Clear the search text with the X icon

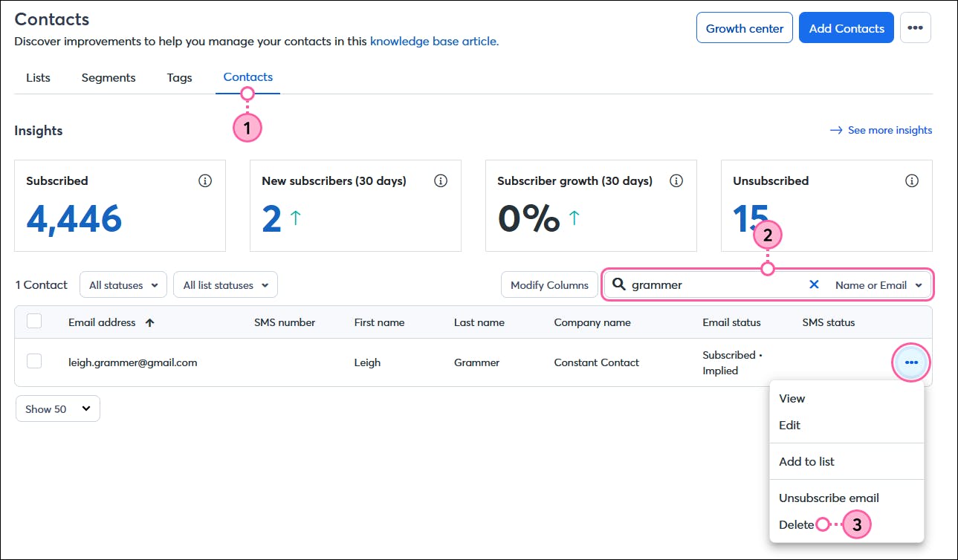814,284
